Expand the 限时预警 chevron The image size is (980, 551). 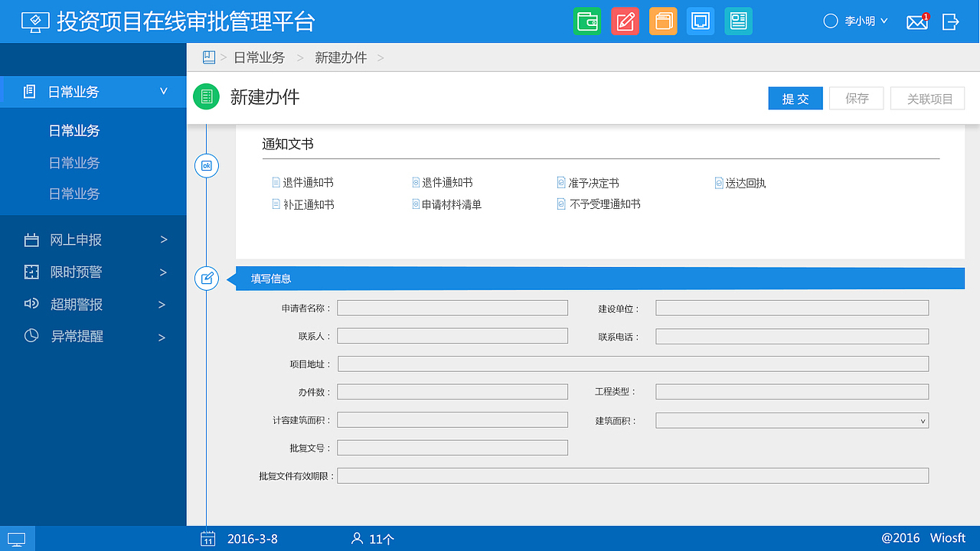(163, 272)
